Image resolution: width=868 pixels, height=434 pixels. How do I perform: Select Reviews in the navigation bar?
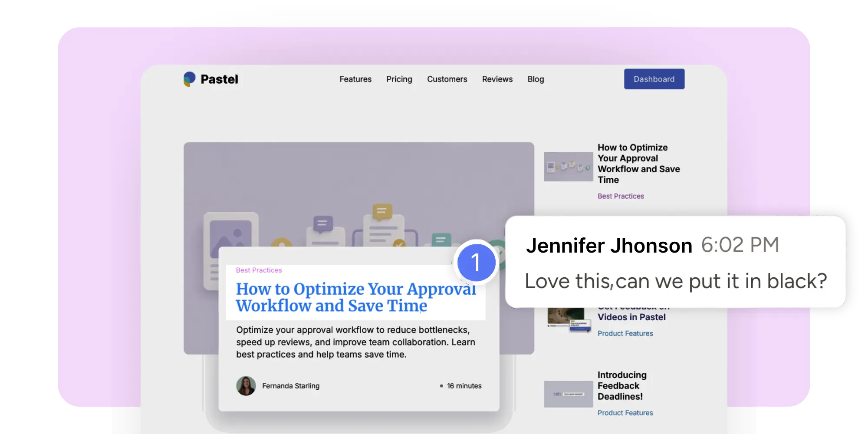click(x=497, y=79)
